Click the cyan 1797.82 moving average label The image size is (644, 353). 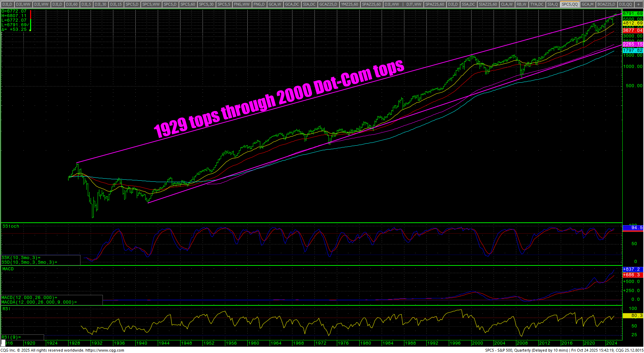(x=632, y=50)
